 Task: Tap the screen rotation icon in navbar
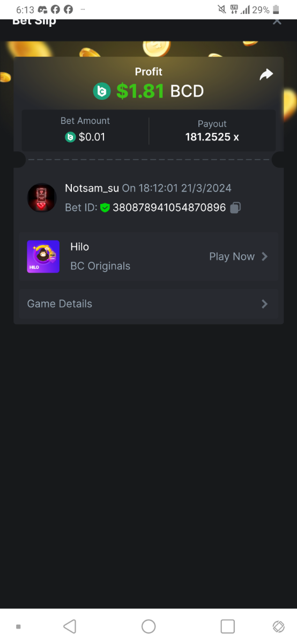278,626
